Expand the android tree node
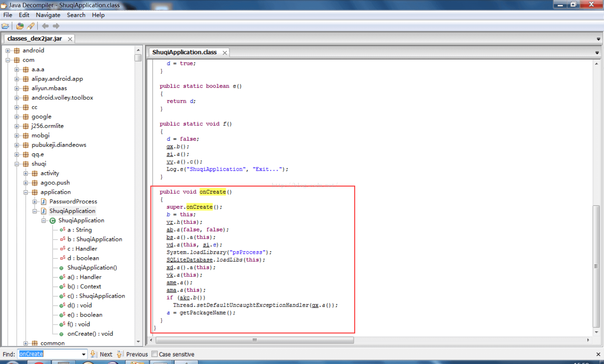The image size is (604, 364). click(8, 50)
